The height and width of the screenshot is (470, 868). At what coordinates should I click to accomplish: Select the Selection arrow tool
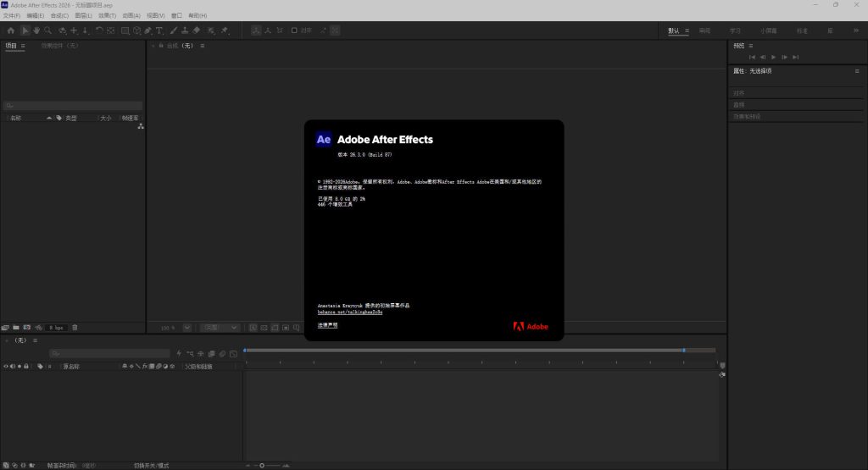coord(25,30)
